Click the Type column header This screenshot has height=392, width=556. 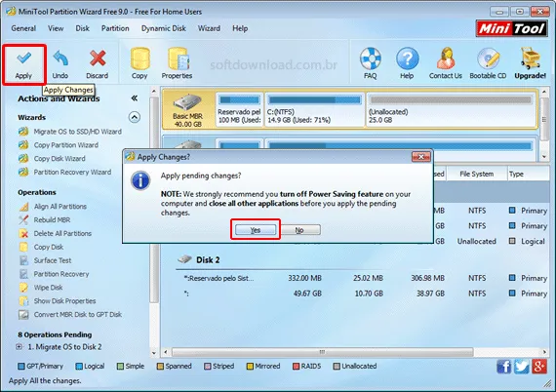(x=528, y=174)
